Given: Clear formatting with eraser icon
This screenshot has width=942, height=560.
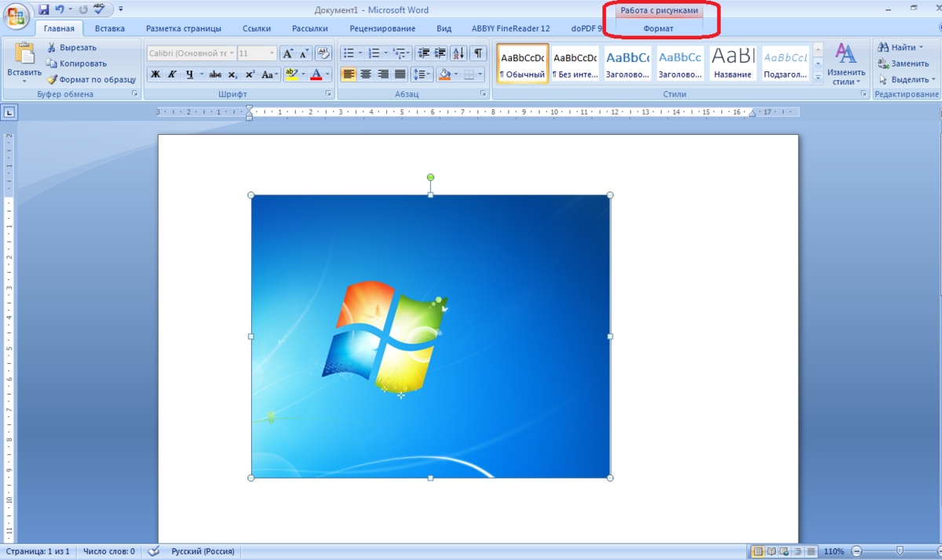Looking at the screenshot, I should coord(323,53).
